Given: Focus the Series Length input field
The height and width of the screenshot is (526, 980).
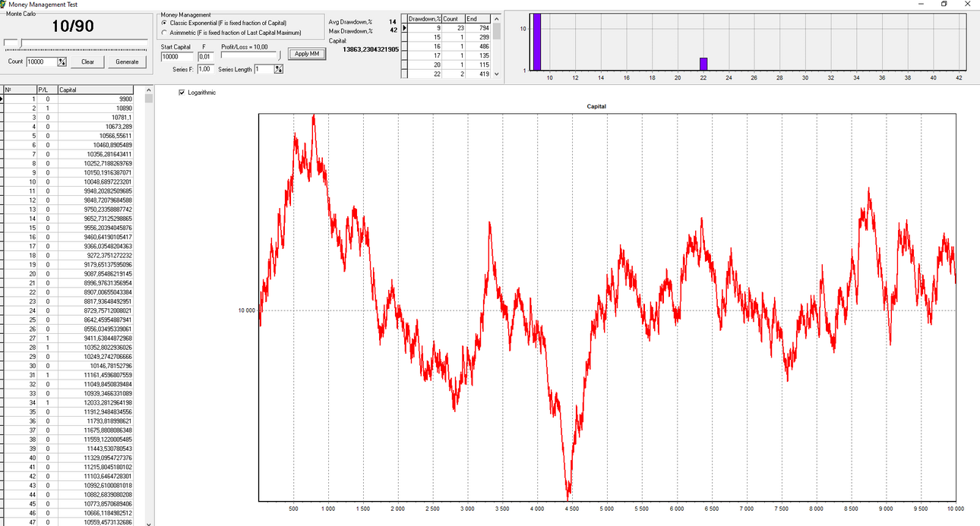Looking at the screenshot, I should [x=264, y=69].
